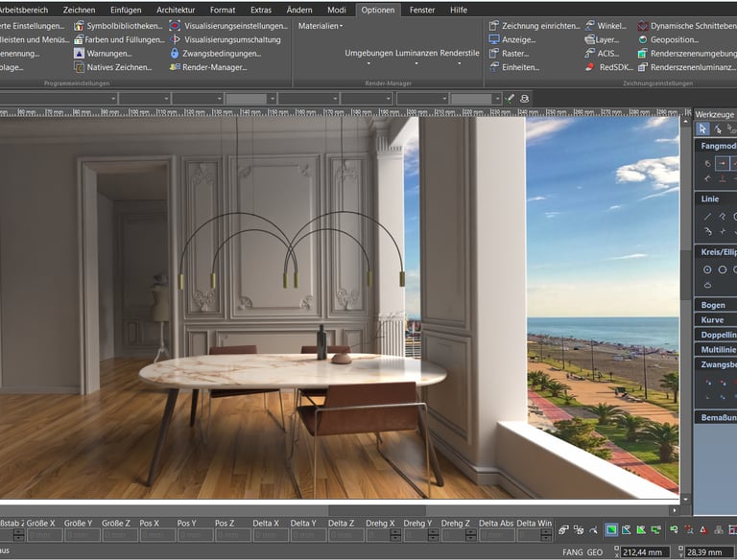Open Dynamische Schnittebene settings
The width and height of the screenshot is (737, 560).
tap(687, 26)
